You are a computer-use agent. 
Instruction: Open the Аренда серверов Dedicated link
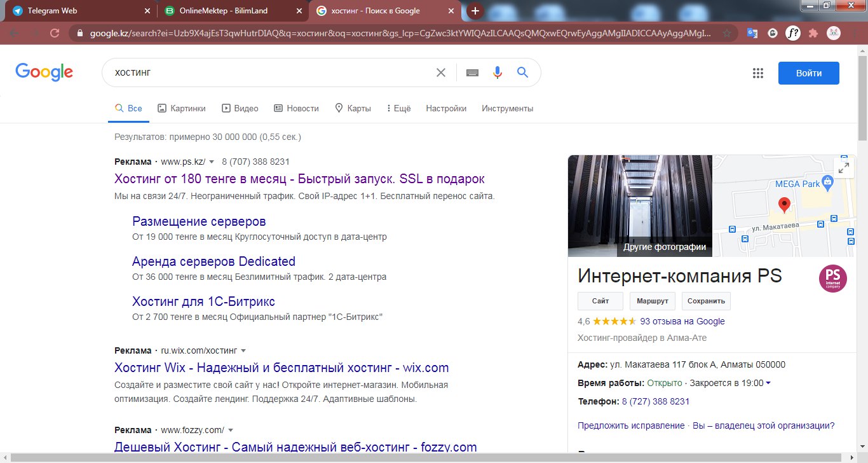(x=214, y=261)
